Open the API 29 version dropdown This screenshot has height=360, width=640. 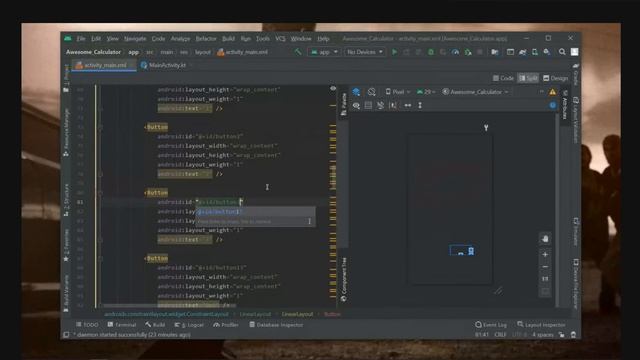coord(426,92)
